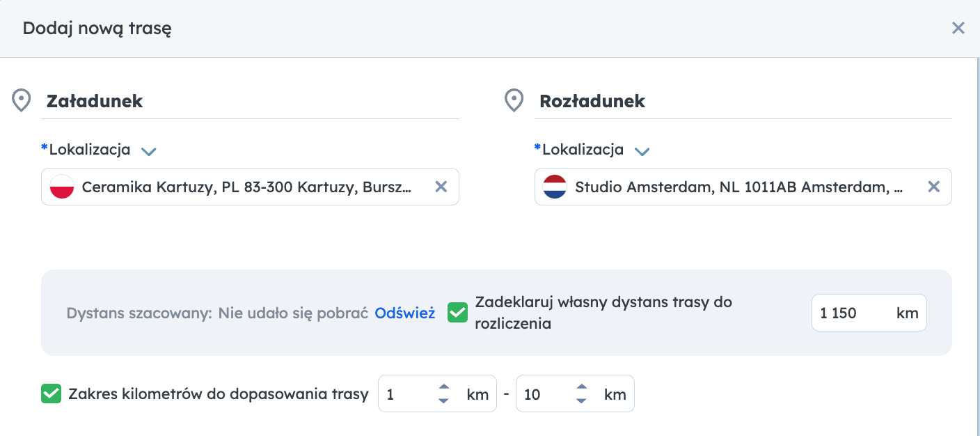980x436 pixels.
Task: Expand the Załadunek Lokalizacja chevron
Action: pyautogui.click(x=148, y=151)
